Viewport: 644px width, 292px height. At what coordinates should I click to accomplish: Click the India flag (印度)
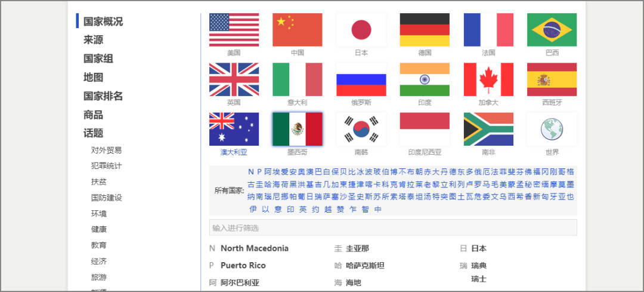425,79
